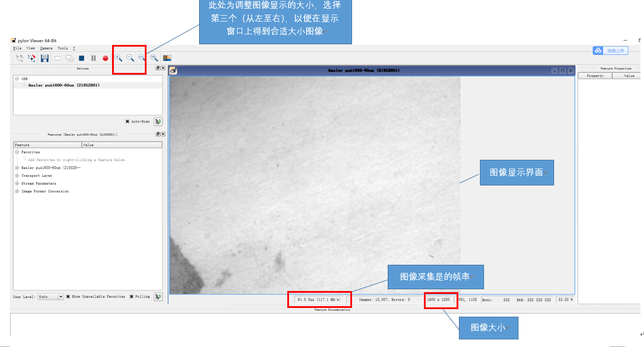Image resolution: width=644 pixels, height=347 pixels.
Task: Click the refresh button beside Auto-Scan
Action: [158, 121]
